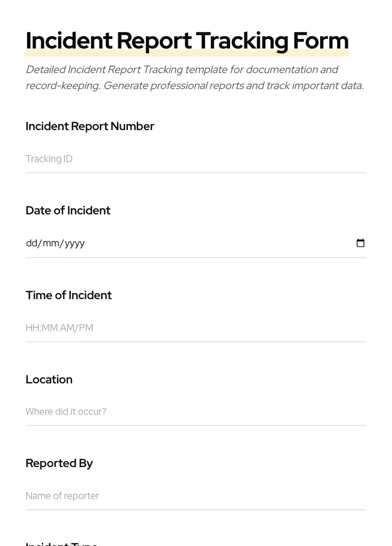
Task: Click the 'Where did it occur?' placeholder
Action: pos(66,411)
